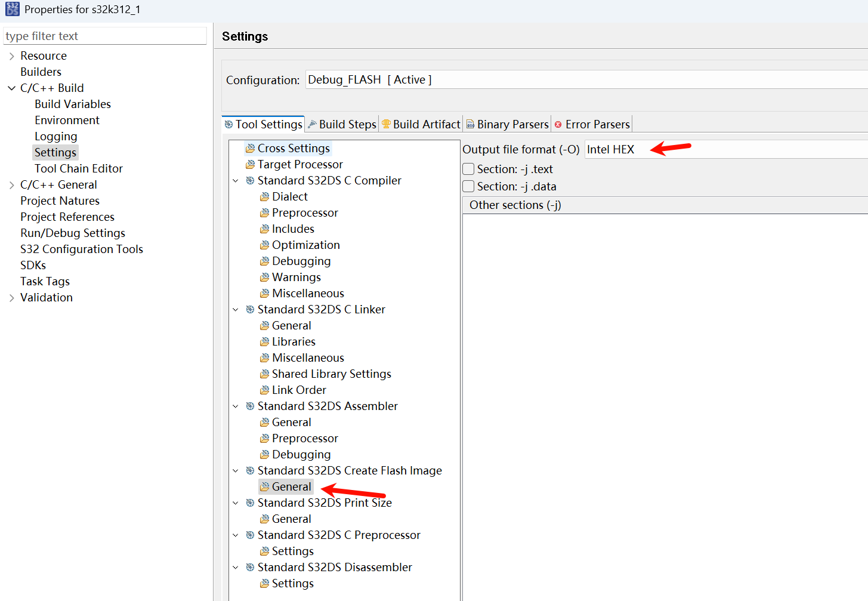The height and width of the screenshot is (601, 868).
Task: Open the Build Variables page
Action: [x=73, y=104]
